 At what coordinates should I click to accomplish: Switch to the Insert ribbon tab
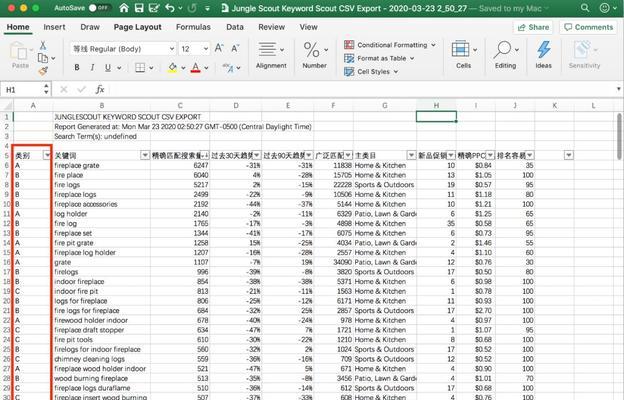(x=54, y=27)
